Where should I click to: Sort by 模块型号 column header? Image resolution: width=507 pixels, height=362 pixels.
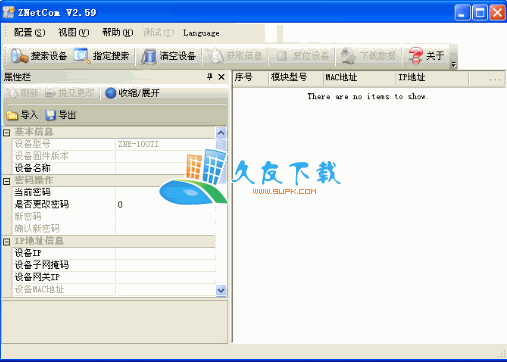(296, 78)
